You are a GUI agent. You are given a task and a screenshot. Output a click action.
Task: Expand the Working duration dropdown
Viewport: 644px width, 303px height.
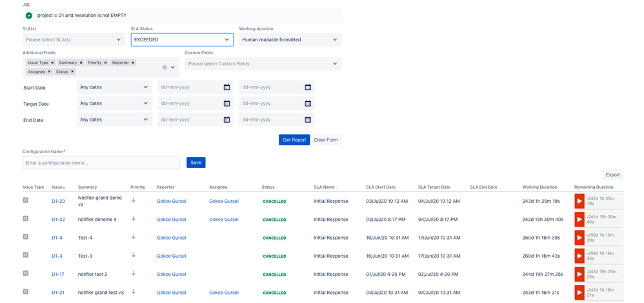pos(290,39)
